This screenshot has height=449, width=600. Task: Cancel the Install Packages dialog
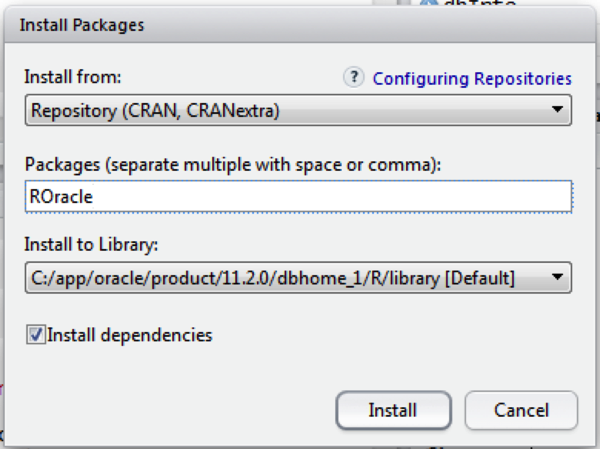pos(521,410)
